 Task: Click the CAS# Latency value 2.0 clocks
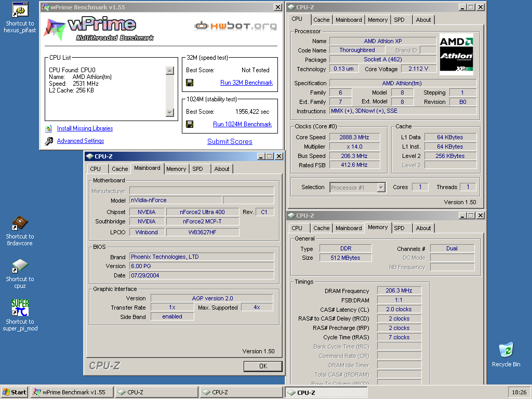coord(399,310)
